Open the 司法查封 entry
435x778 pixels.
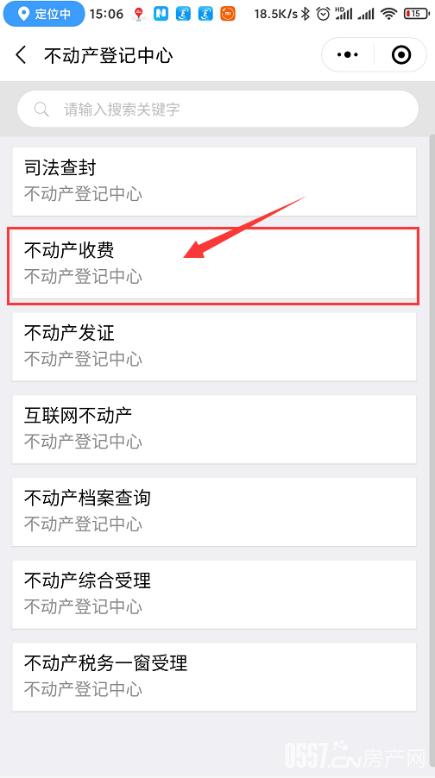pyautogui.click(x=214, y=181)
